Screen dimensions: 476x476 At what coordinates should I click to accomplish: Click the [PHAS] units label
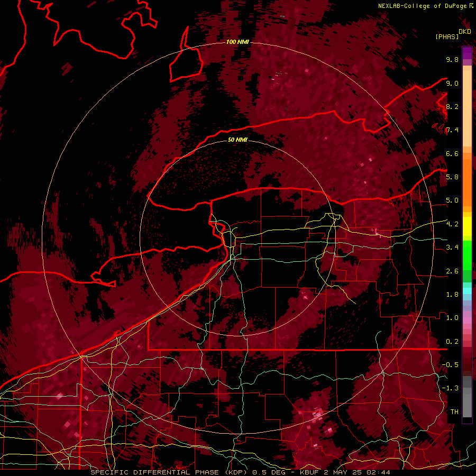coord(447,36)
